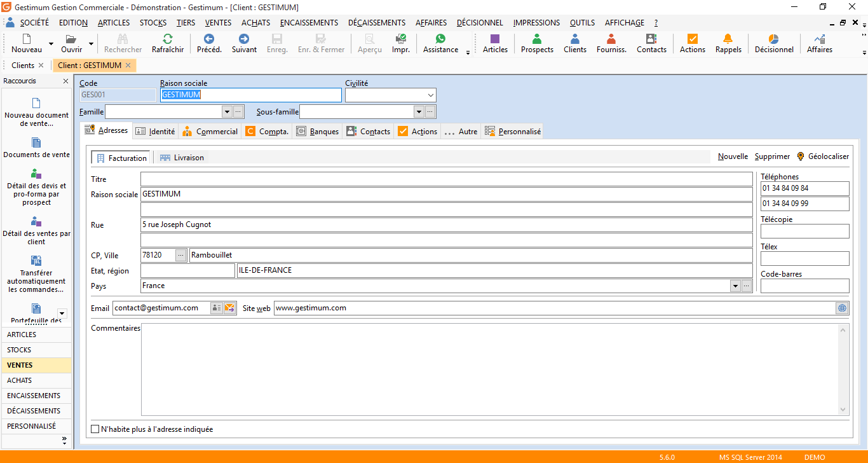Image resolution: width=868 pixels, height=463 pixels.
Task: Open the Famille dropdown arrow
Action: click(x=227, y=112)
